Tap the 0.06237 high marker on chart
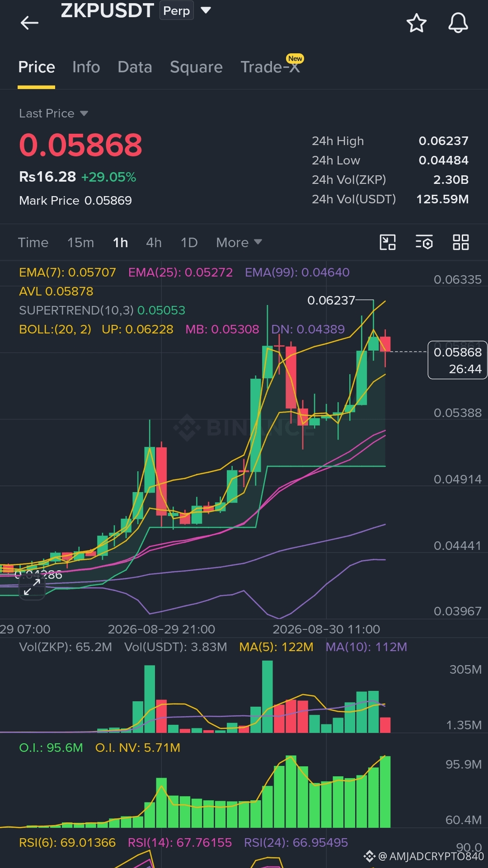The width and height of the screenshot is (488, 868). tap(331, 300)
